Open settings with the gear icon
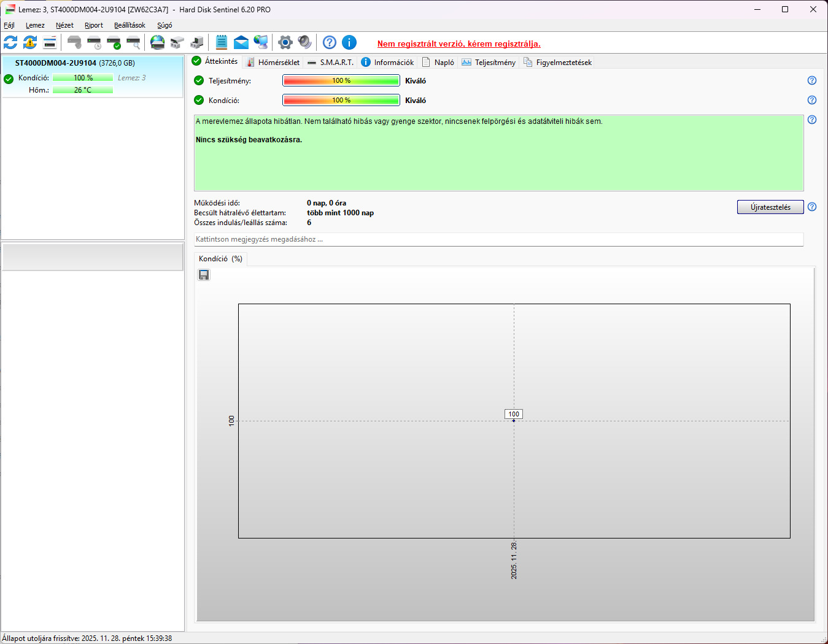Screen dimensions: 828x644 (285, 42)
